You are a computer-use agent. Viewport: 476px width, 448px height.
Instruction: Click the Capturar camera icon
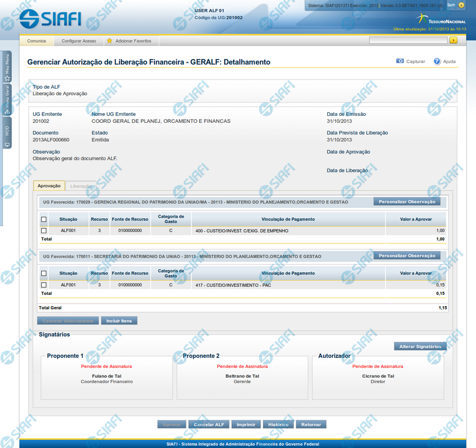click(x=400, y=62)
